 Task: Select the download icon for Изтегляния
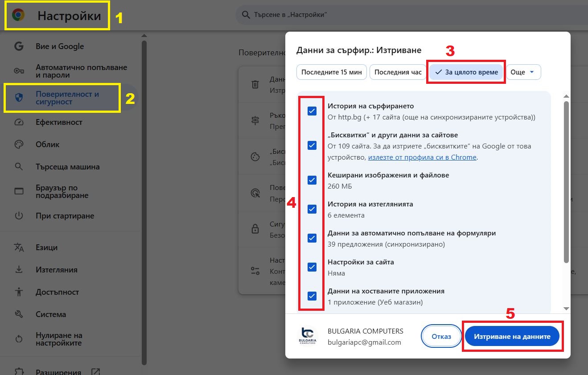coord(18,269)
